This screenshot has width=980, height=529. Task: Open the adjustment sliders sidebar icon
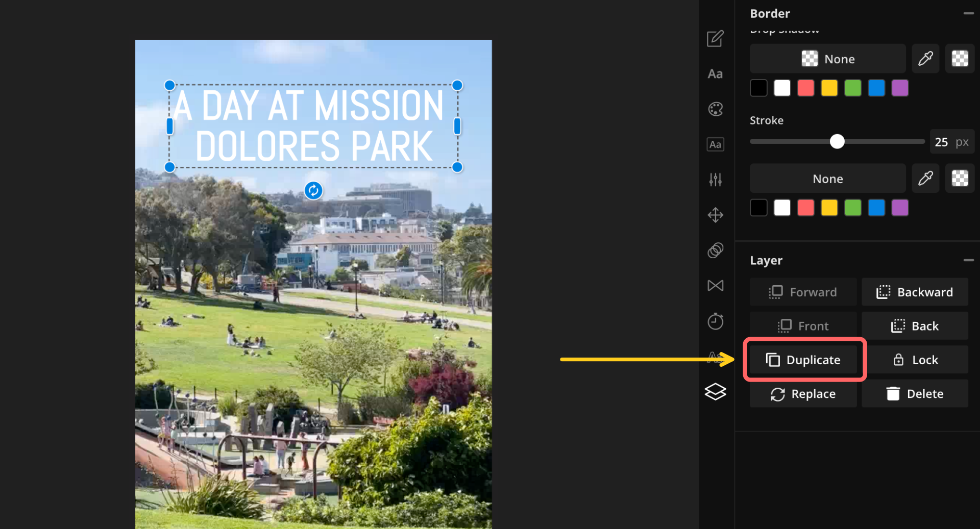coord(715,180)
